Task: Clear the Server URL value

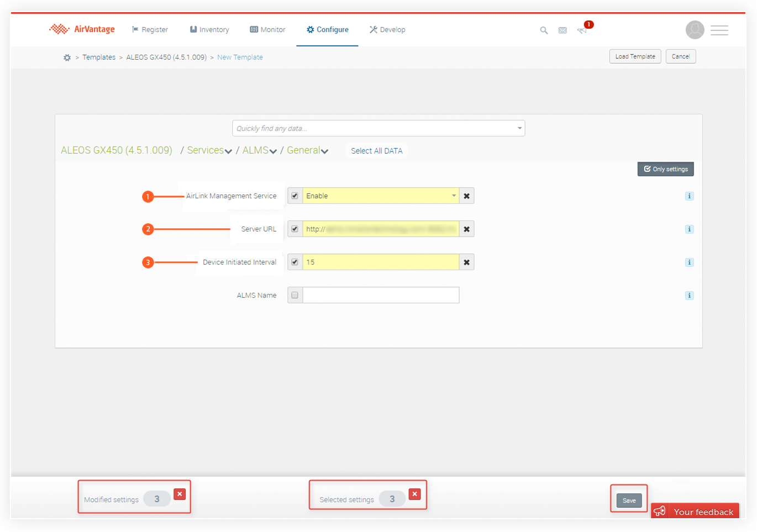Action: point(466,229)
